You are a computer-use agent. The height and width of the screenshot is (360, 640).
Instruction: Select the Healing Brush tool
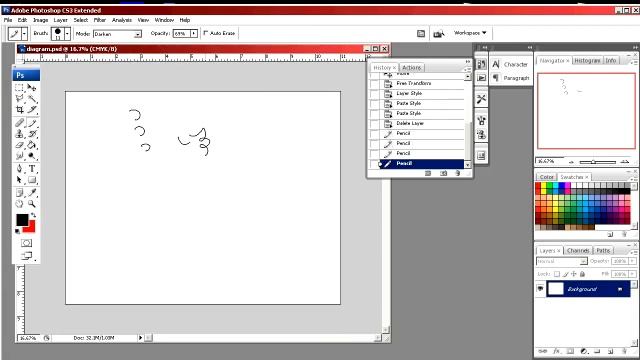[19, 122]
